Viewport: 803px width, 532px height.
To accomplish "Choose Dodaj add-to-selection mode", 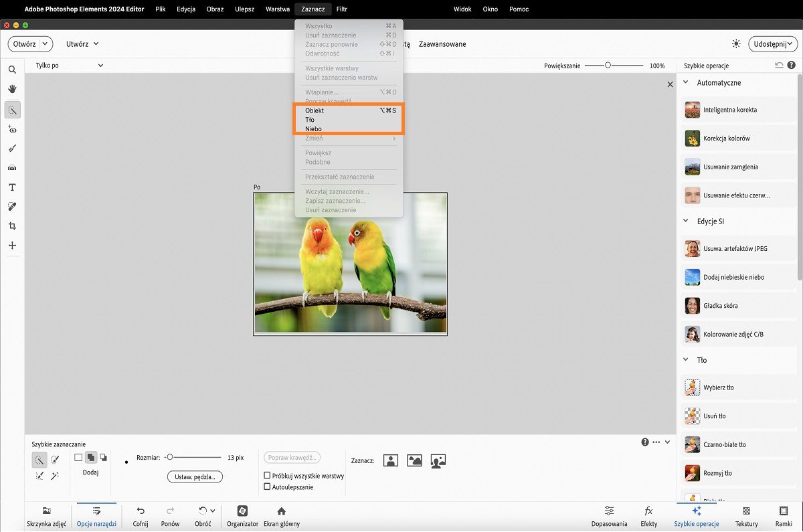I will coord(90,458).
